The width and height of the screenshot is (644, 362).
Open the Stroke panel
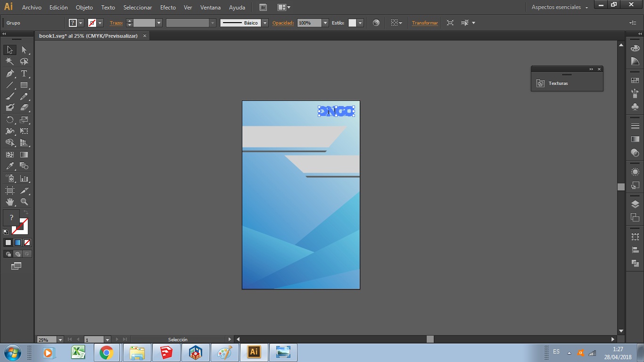click(635, 126)
